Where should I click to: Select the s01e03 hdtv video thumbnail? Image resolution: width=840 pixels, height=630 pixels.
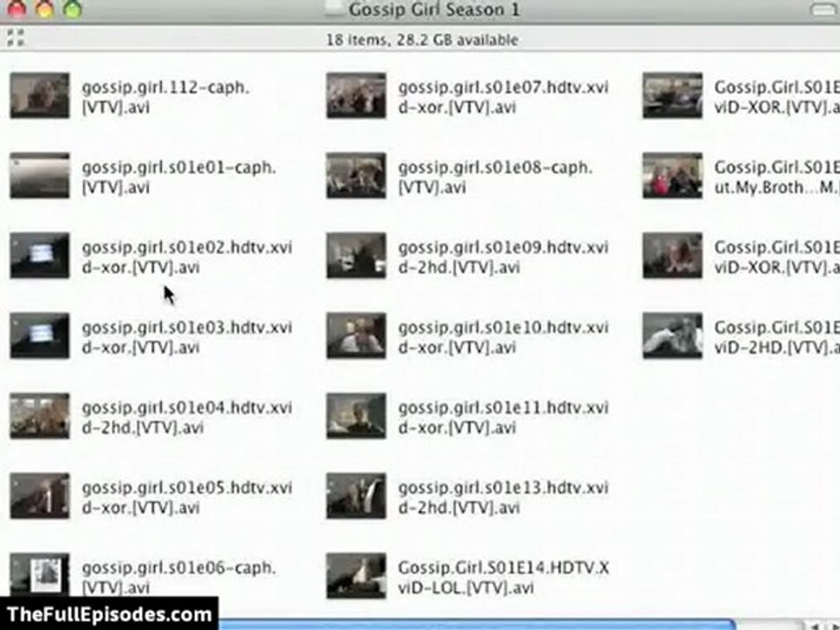pos(39,336)
